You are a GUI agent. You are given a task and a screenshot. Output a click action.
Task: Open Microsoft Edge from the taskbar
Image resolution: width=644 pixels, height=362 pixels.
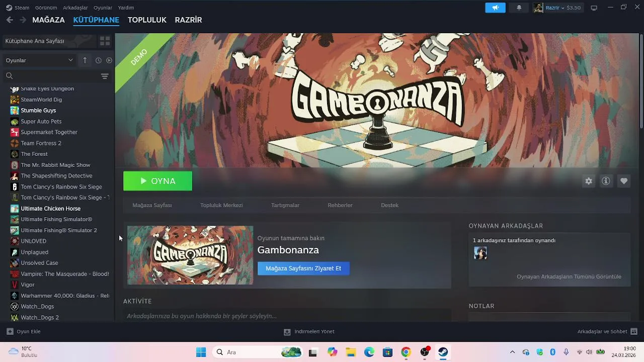click(x=369, y=352)
